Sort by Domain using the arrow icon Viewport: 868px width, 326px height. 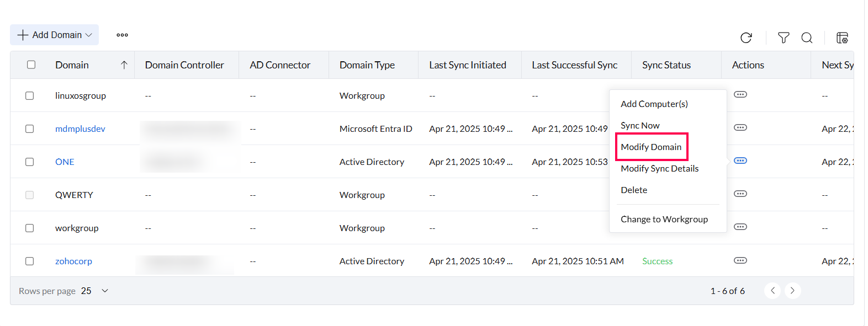(124, 65)
